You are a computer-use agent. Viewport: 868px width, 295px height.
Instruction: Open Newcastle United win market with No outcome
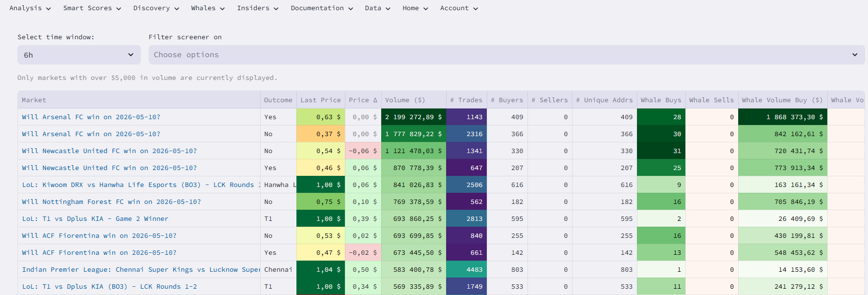[109, 151]
